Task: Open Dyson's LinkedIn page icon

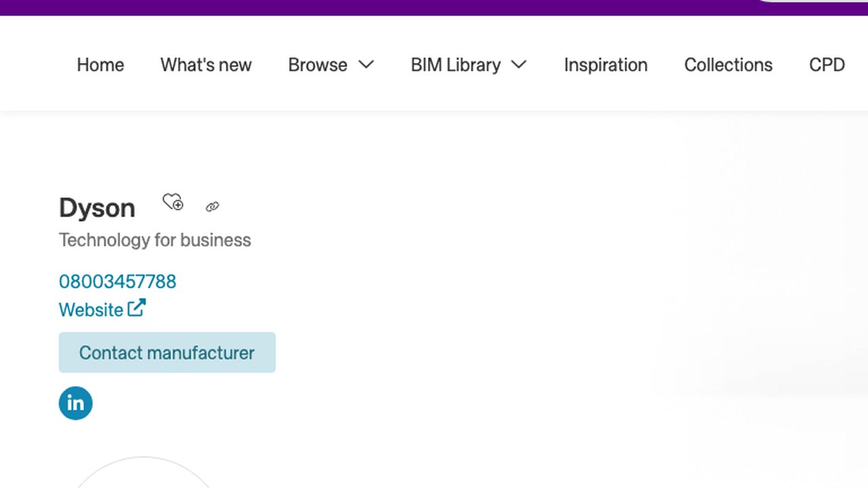Action: coord(75,403)
